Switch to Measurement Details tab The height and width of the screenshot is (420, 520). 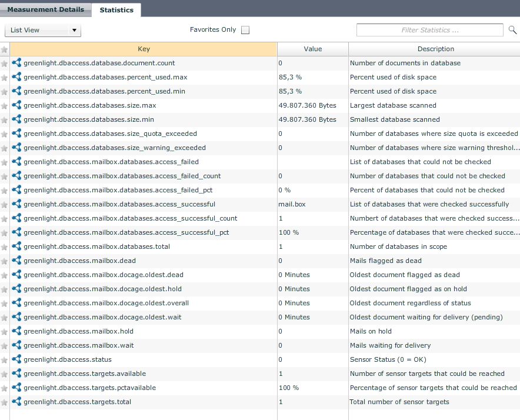pyautogui.click(x=46, y=9)
